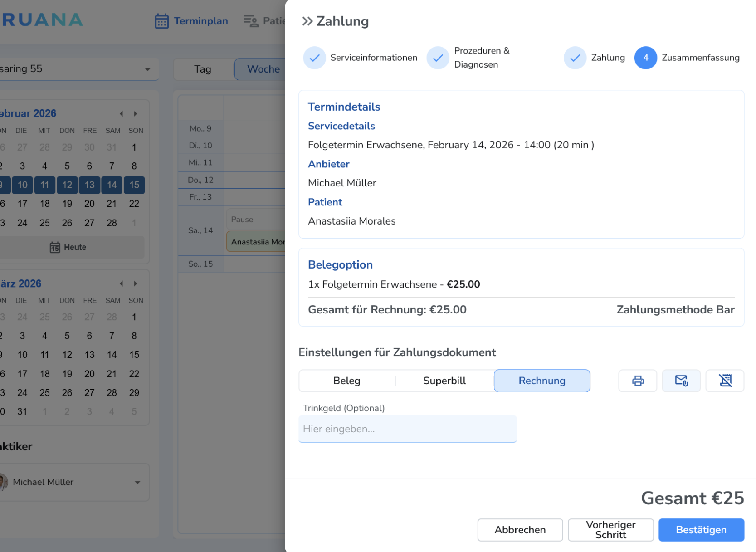The height and width of the screenshot is (552, 756).
Task: Go to next month from Februar 2026
Action: coord(135,114)
